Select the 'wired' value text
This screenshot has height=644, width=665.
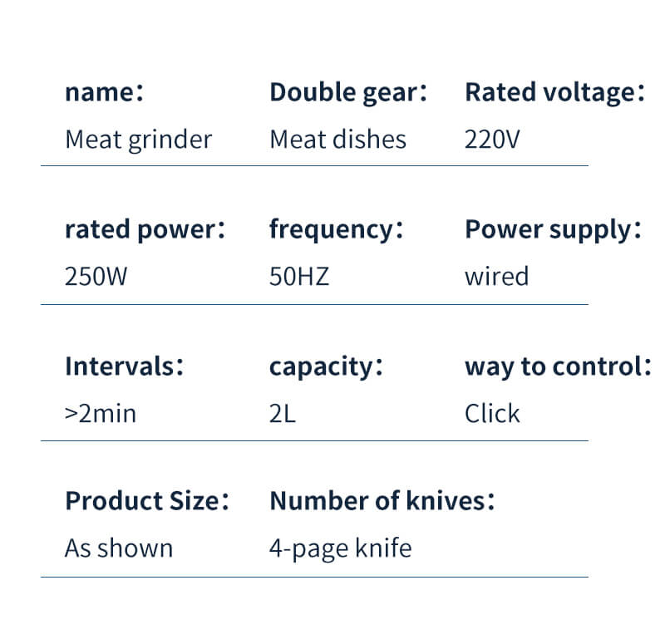(496, 276)
